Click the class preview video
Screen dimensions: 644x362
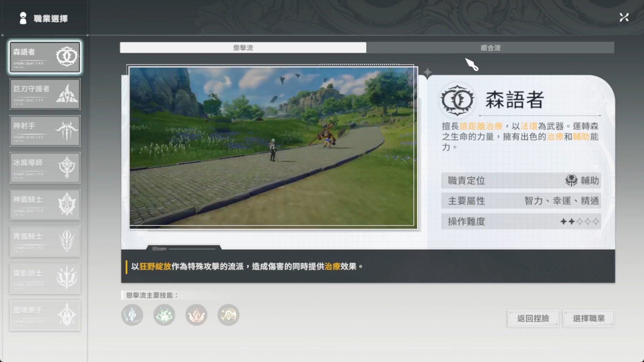tap(272, 147)
